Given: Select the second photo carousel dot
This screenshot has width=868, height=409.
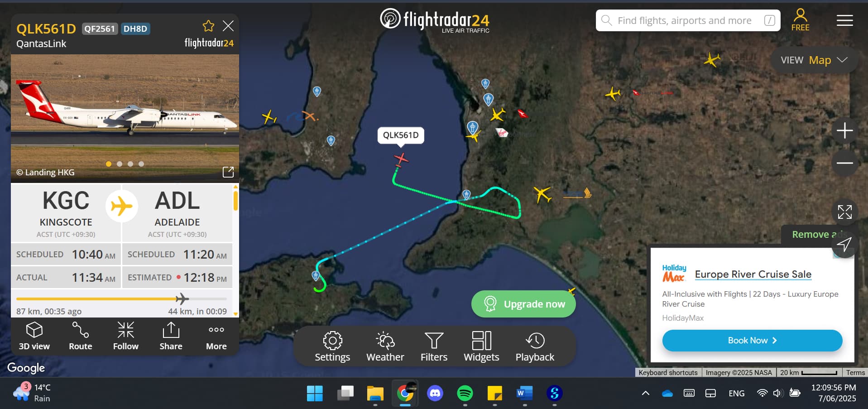Looking at the screenshot, I should pos(120,164).
